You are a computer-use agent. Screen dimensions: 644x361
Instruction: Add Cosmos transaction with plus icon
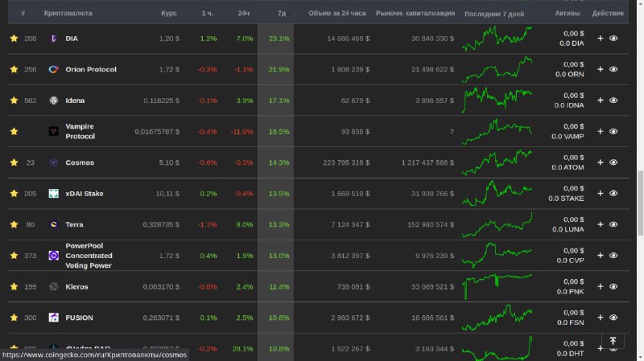(600, 162)
